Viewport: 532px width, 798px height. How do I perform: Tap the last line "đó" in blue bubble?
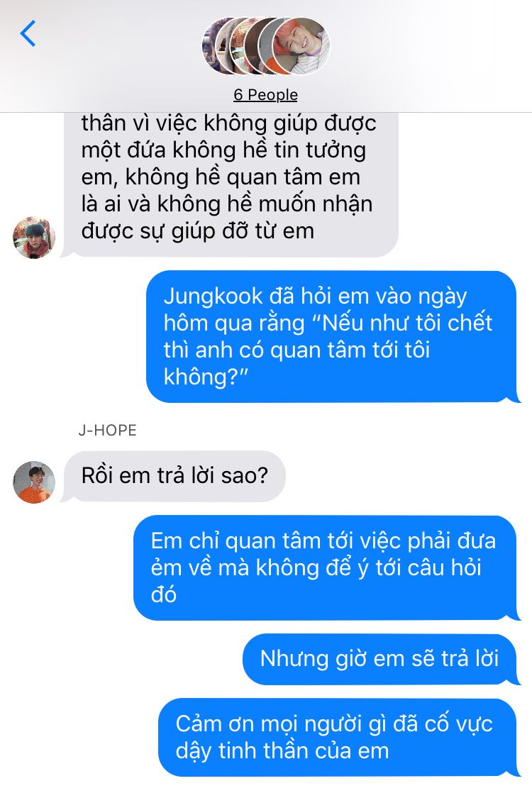(163, 594)
